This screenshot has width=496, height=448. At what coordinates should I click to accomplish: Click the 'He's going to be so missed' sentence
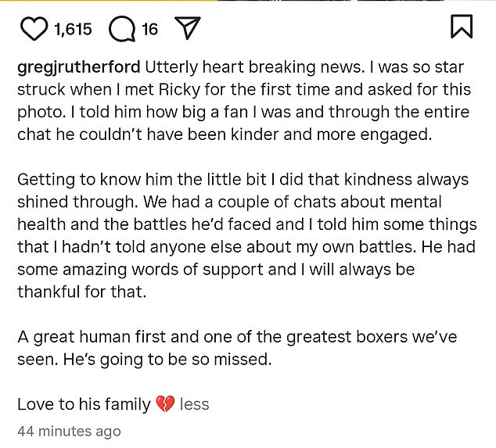point(167,360)
